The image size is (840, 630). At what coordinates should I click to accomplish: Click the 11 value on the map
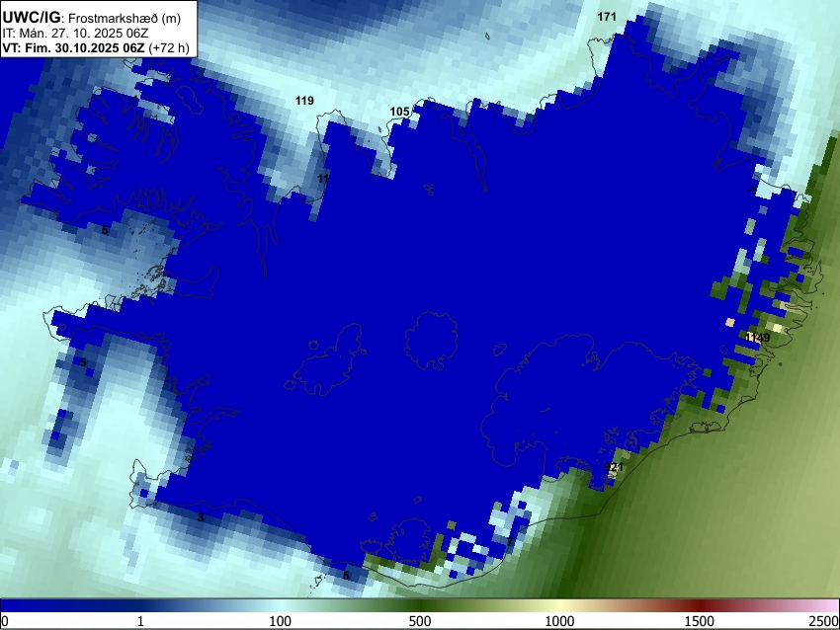point(323,179)
